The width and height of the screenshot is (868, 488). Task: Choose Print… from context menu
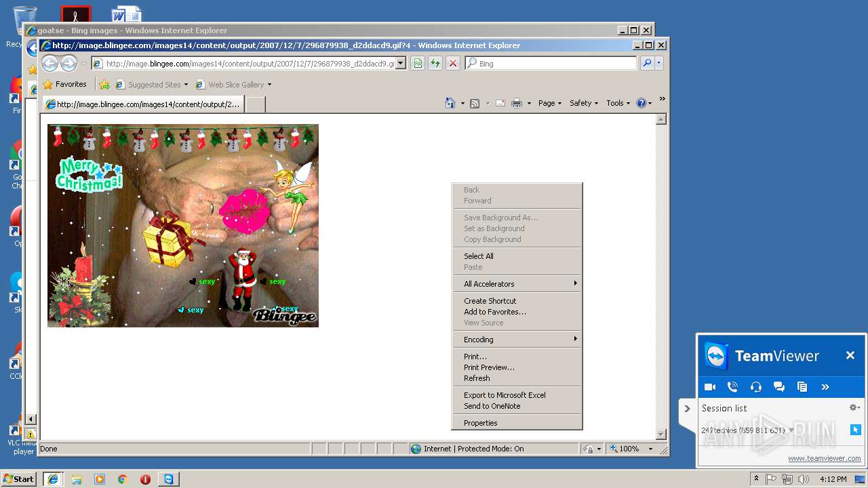point(517,357)
